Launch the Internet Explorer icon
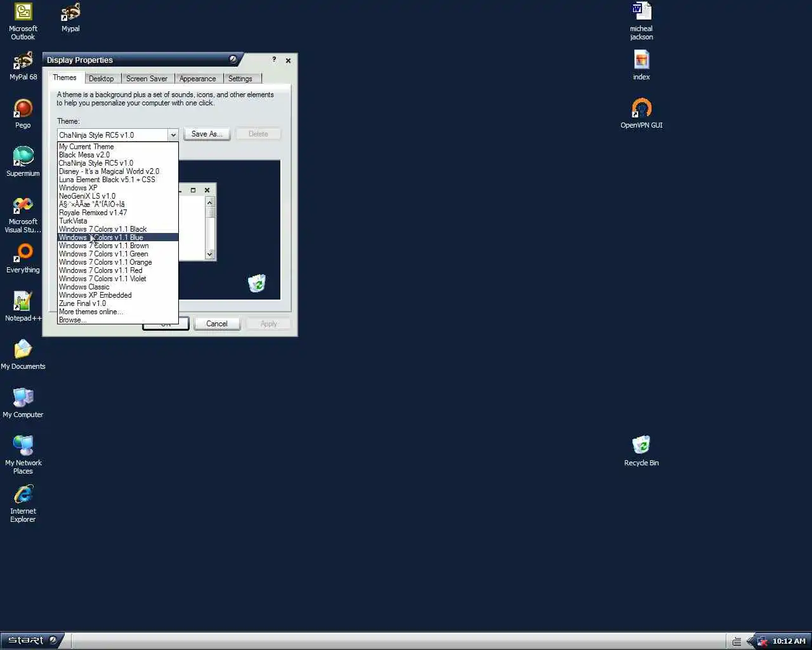The width and height of the screenshot is (812, 650). click(23, 504)
